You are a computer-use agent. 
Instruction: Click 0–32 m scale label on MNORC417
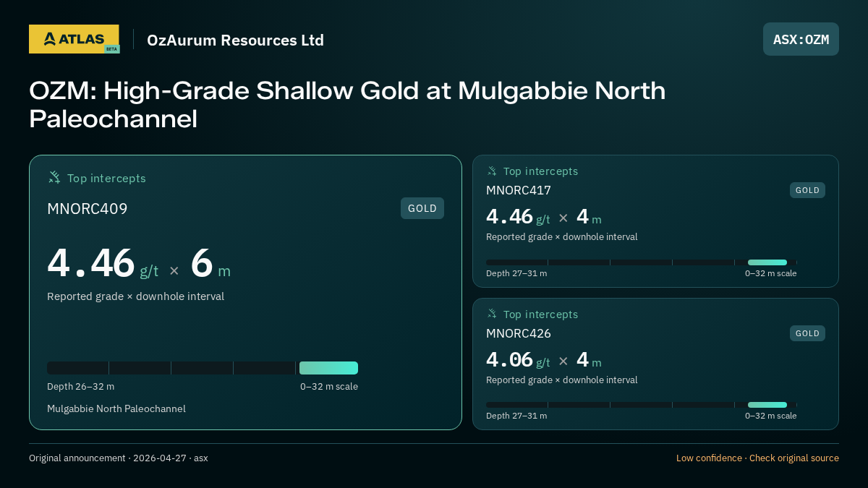click(770, 273)
